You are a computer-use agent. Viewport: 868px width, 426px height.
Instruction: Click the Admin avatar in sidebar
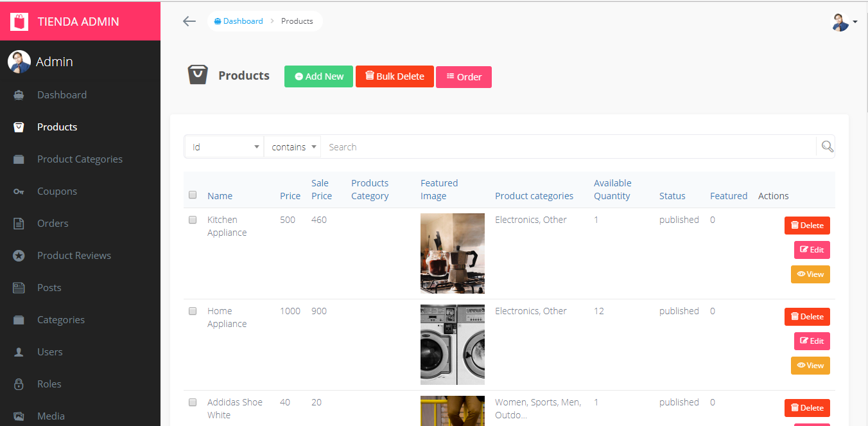[x=19, y=62]
